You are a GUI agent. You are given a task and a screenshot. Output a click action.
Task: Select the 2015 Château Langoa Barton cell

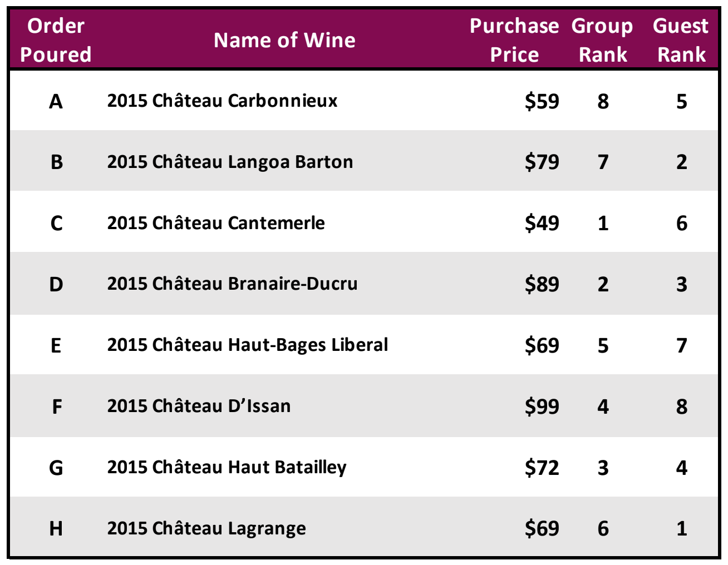pos(230,162)
